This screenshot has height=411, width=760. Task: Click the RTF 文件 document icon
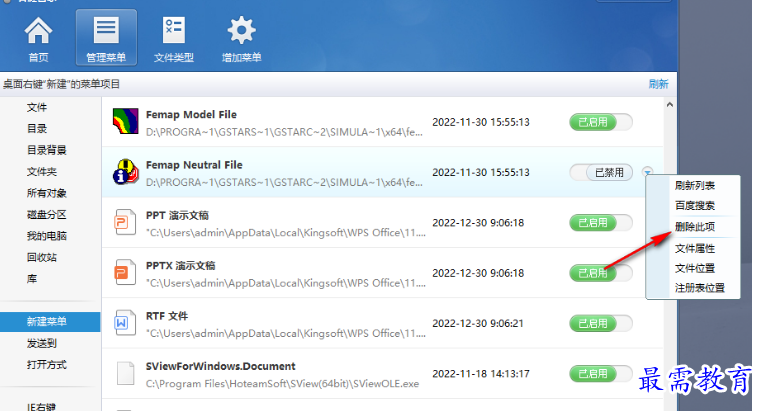[125, 323]
